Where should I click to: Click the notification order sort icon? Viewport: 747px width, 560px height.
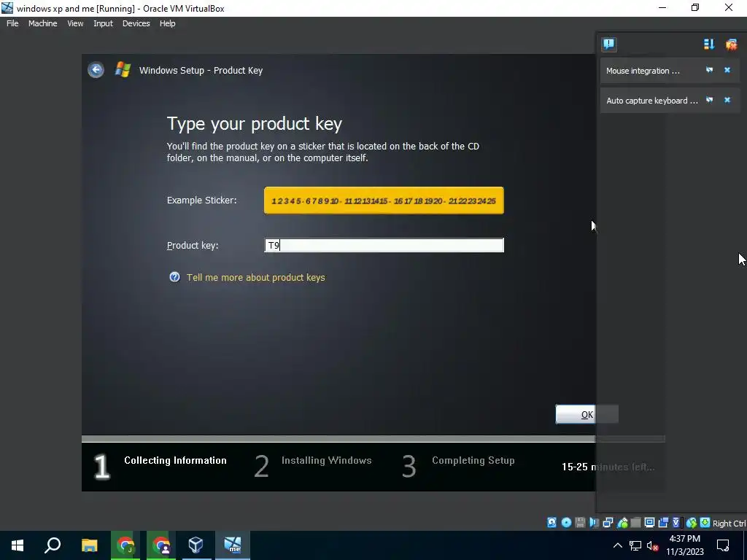pos(709,44)
